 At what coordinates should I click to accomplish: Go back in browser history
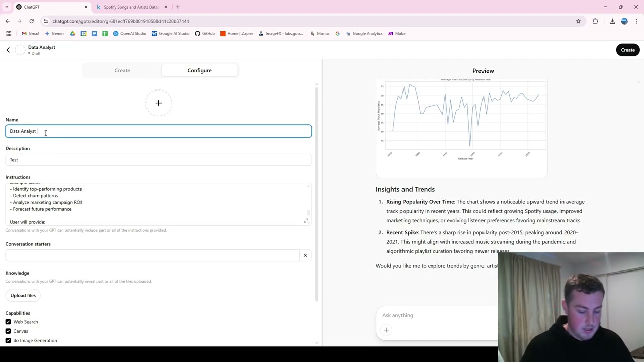tap(8, 21)
